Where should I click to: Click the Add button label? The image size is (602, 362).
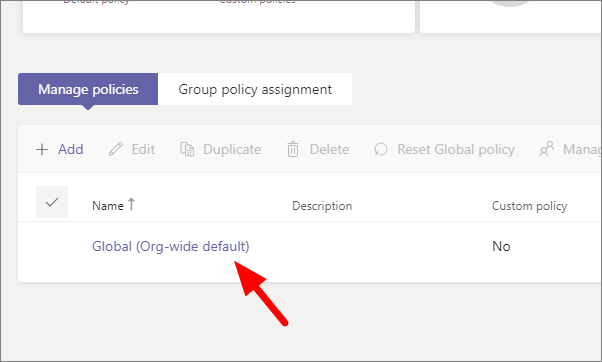tap(71, 149)
